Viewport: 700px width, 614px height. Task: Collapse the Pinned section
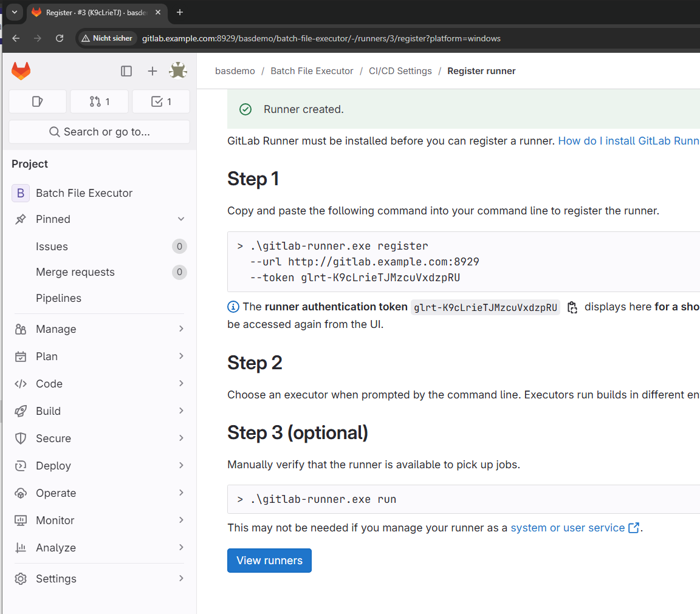(x=180, y=219)
